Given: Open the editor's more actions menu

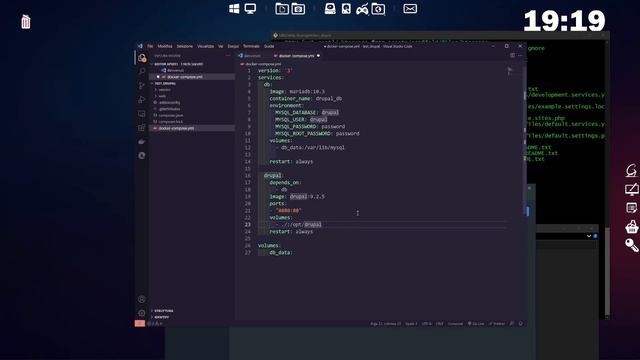Looking at the screenshot, I should pos(520,56).
